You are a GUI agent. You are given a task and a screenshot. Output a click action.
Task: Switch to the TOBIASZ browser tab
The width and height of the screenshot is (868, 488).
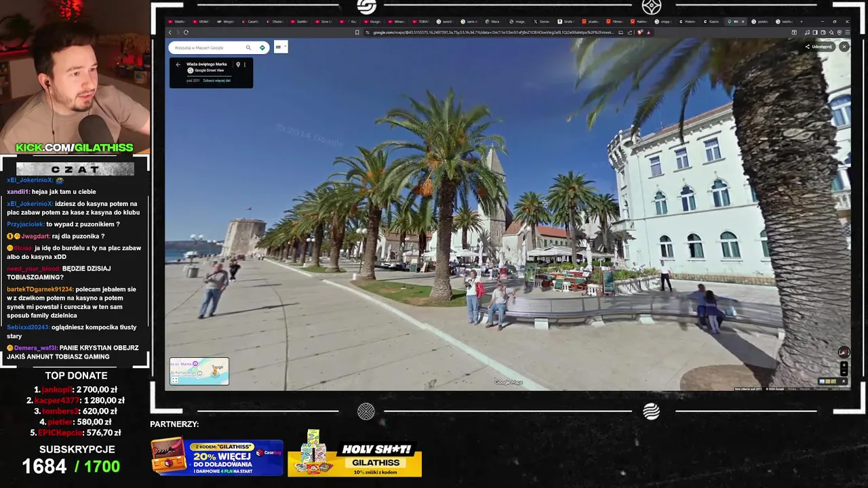pos(420,22)
